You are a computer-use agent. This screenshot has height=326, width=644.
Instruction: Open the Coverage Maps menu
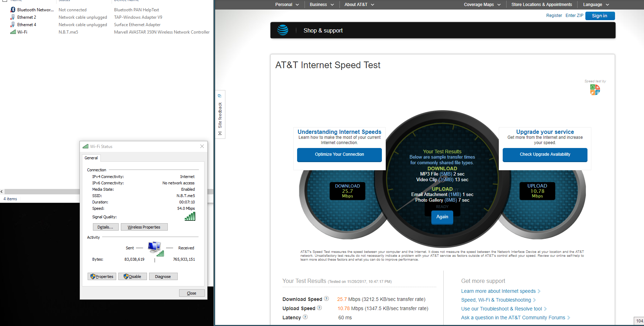click(482, 5)
